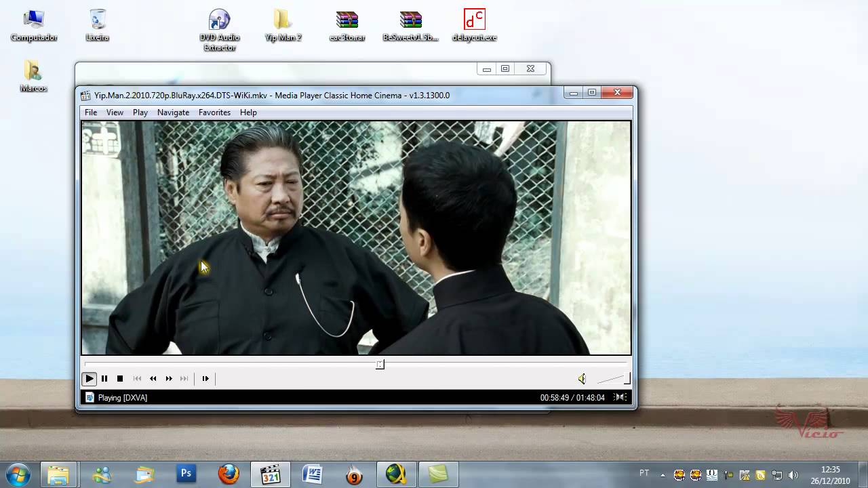This screenshot has width=868, height=488.
Task: Select the Lixeira recycle bin icon
Action: pos(98,26)
